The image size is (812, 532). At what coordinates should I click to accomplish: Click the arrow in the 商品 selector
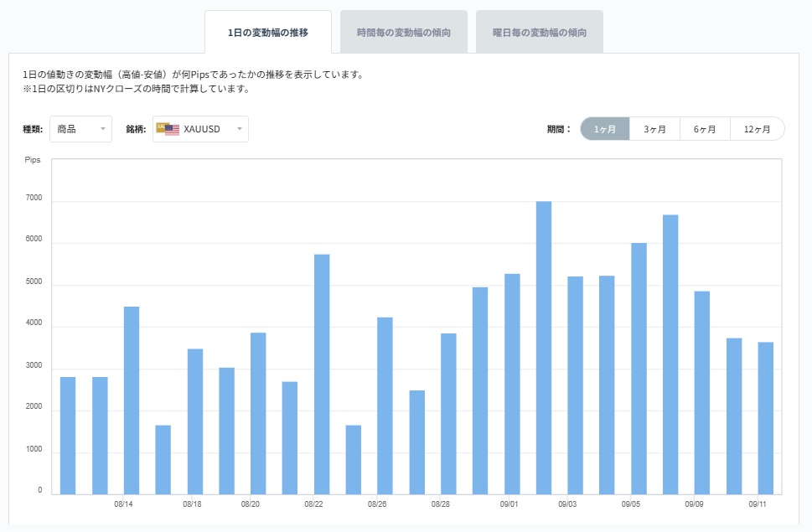(x=102, y=129)
